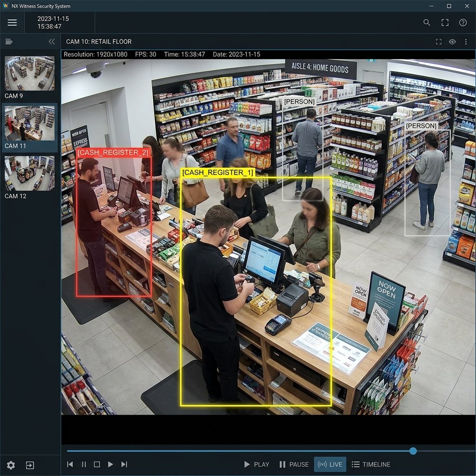Click the PAUSE button

tap(294, 464)
